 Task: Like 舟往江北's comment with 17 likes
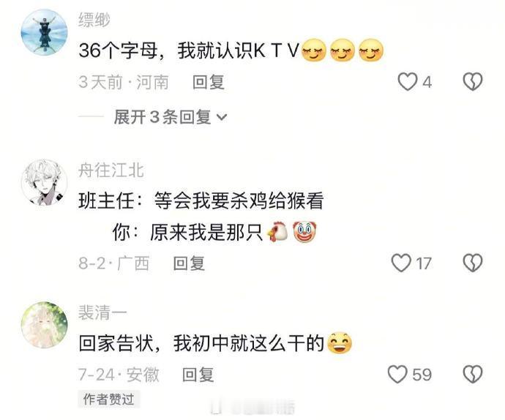(x=401, y=263)
